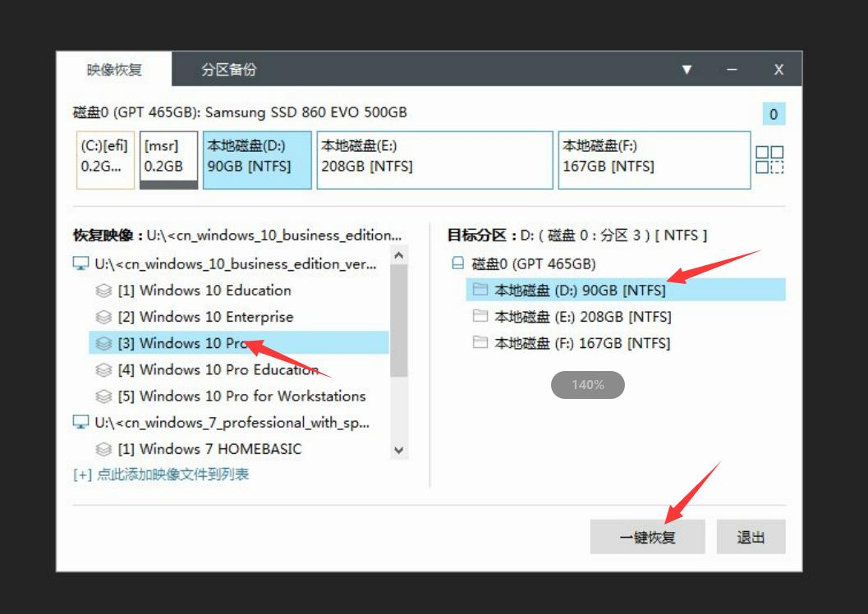Image resolution: width=868 pixels, height=614 pixels.
Task: Minimize the restore window
Action: [x=732, y=70]
